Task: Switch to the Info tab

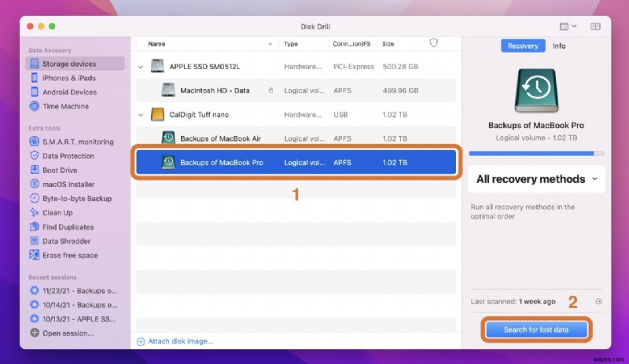Action: [x=559, y=46]
